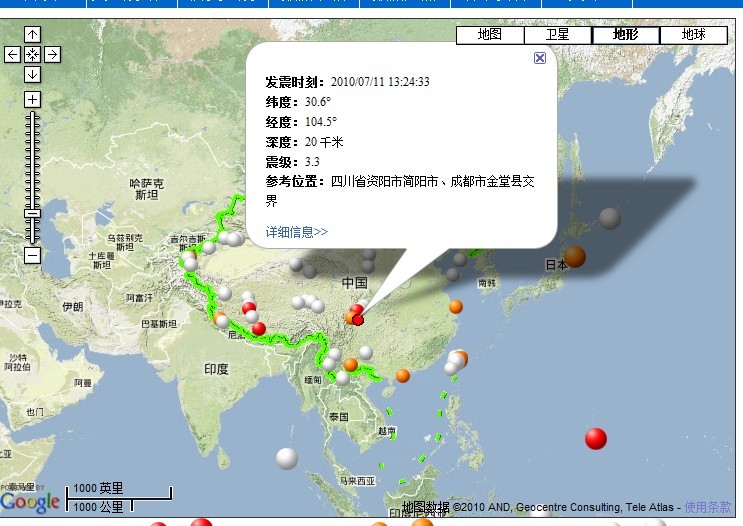Screen dimensions: 743x526
Task: Click the 参考位置 location text
Action: click(399, 191)
